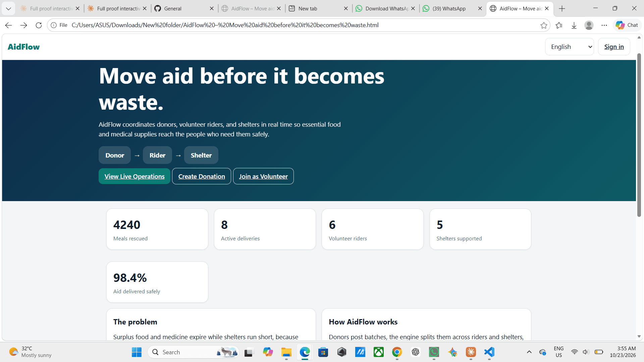Reload the AidFlow page
The width and height of the screenshot is (644, 362).
(39, 25)
